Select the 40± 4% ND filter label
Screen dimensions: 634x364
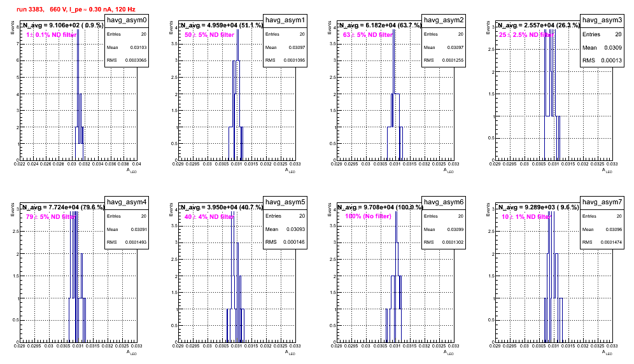pos(209,217)
